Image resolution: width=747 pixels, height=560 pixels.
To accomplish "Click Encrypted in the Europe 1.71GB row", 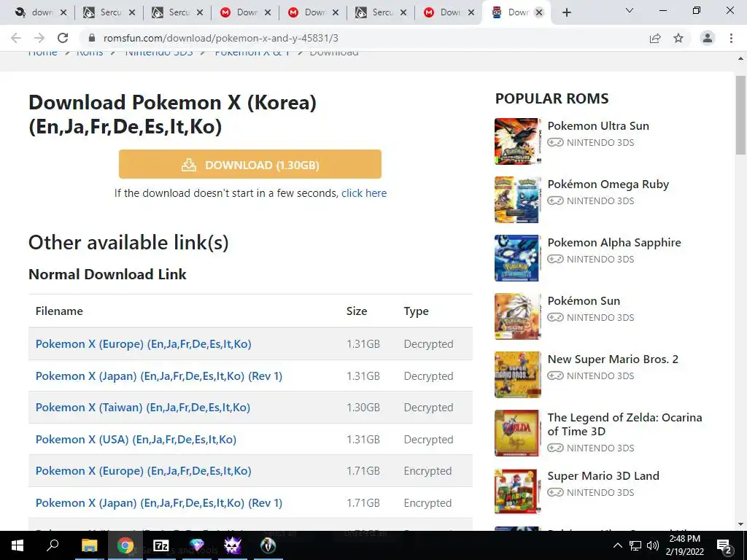I will 427,471.
